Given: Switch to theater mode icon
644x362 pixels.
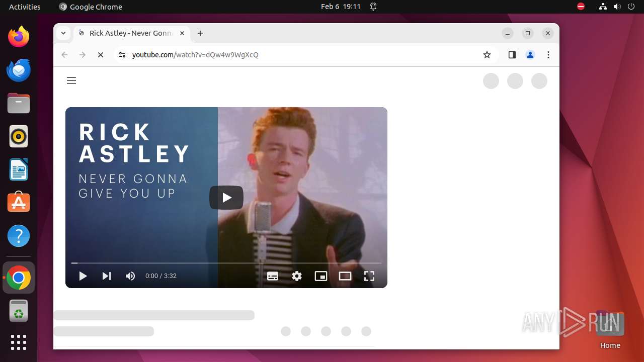Looking at the screenshot, I should (x=345, y=276).
